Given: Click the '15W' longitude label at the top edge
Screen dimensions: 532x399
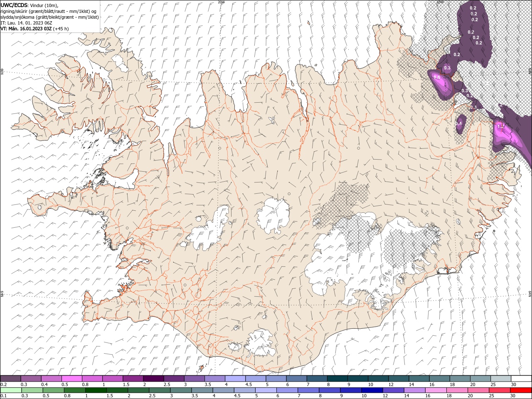Looking at the screenshot, I should pyautogui.click(x=440, y=2).
